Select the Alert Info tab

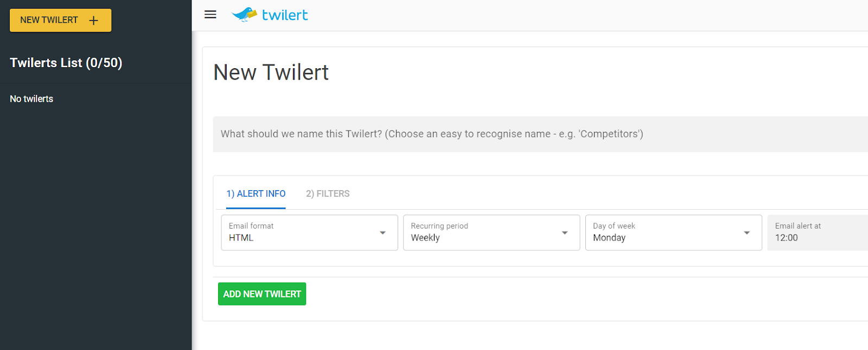tap(256, 193)
